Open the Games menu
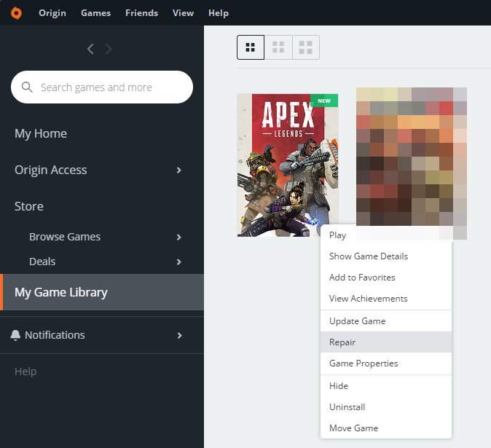The width and height of the screenshot is (491, 448). 96,13
